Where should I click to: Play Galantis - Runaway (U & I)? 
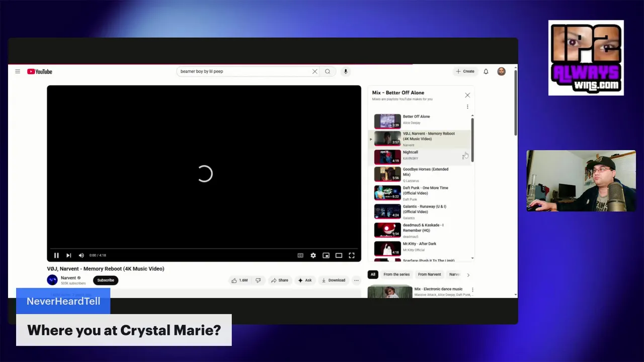pos(420,212)
